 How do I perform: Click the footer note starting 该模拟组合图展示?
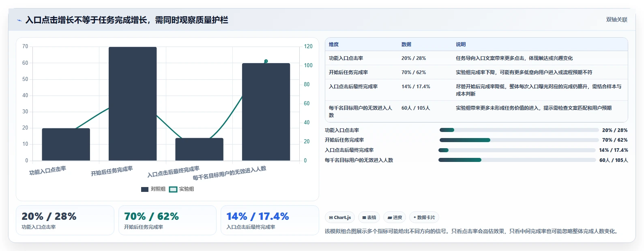click(472, 232)
